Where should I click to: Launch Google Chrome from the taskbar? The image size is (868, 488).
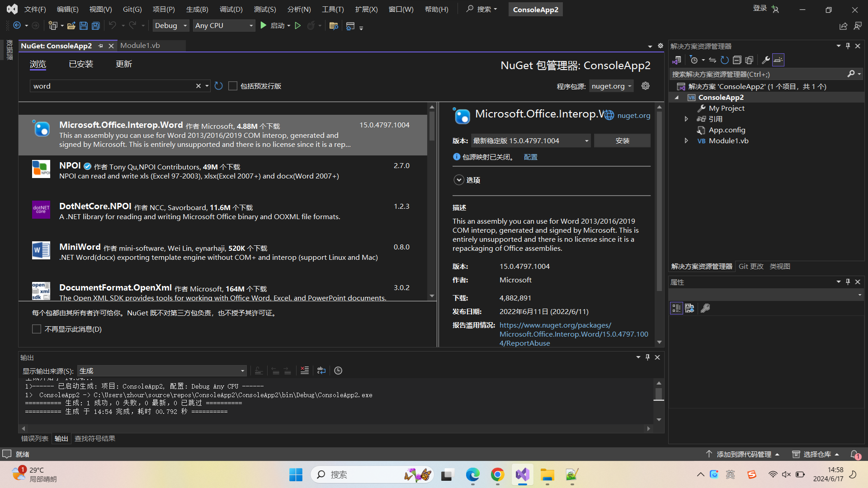497,474
